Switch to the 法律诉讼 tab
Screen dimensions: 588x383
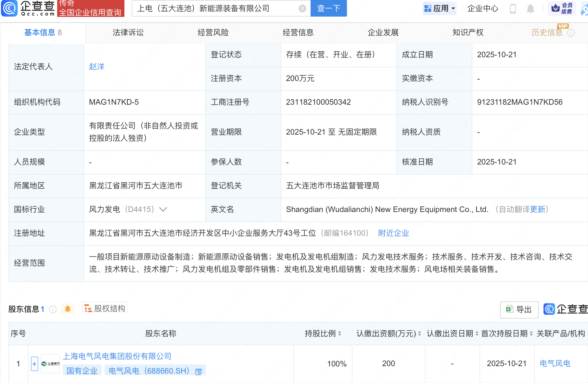[x=128, y=33]
